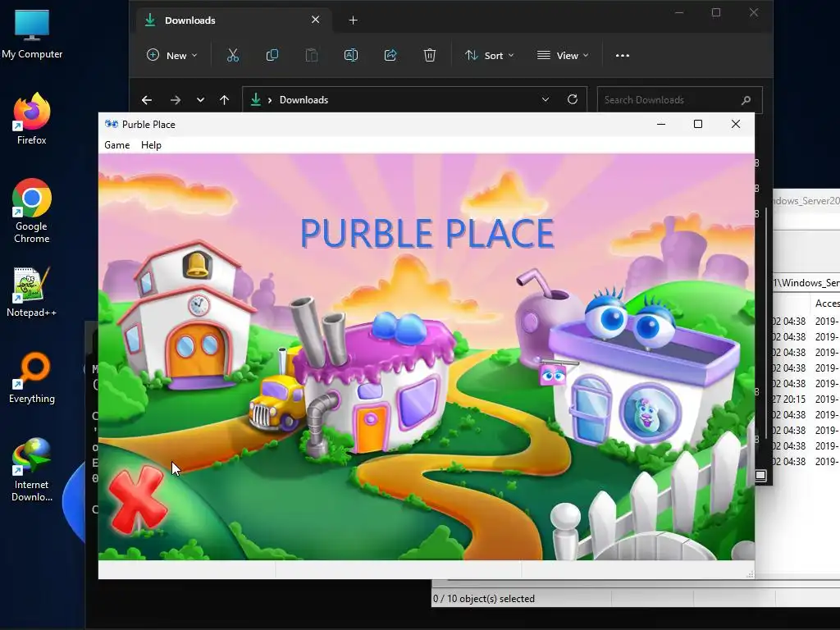840x630 pixels.
Task: Refresh the Downloads folder
Action: 573,99
